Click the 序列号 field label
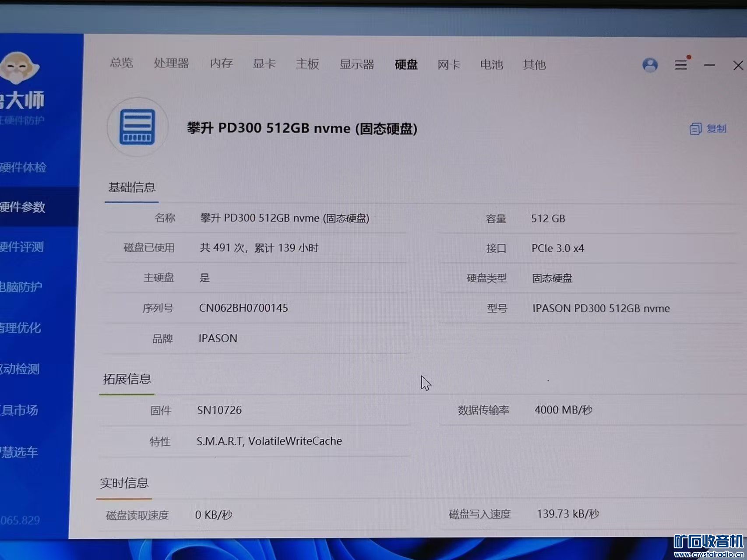 [x=158, y=308]
